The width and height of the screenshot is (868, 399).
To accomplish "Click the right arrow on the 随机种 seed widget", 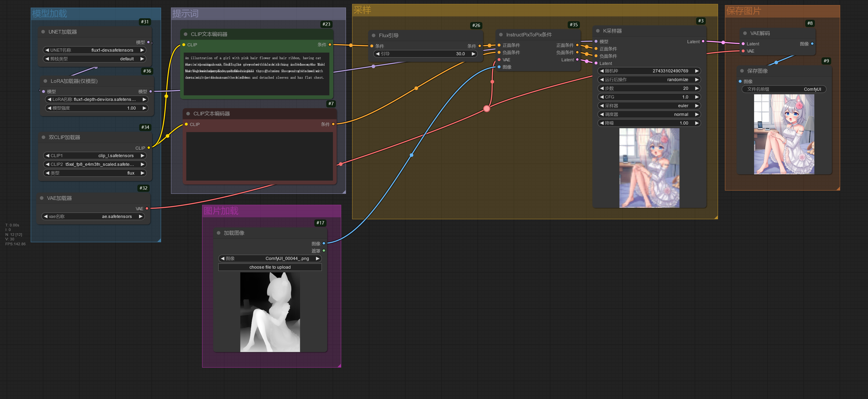I will tap(697, 71).
